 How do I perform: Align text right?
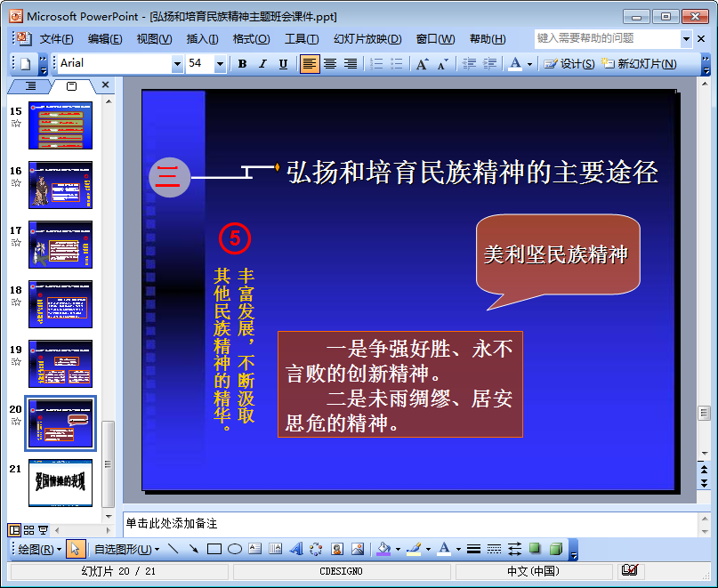[x=351, y=64]
